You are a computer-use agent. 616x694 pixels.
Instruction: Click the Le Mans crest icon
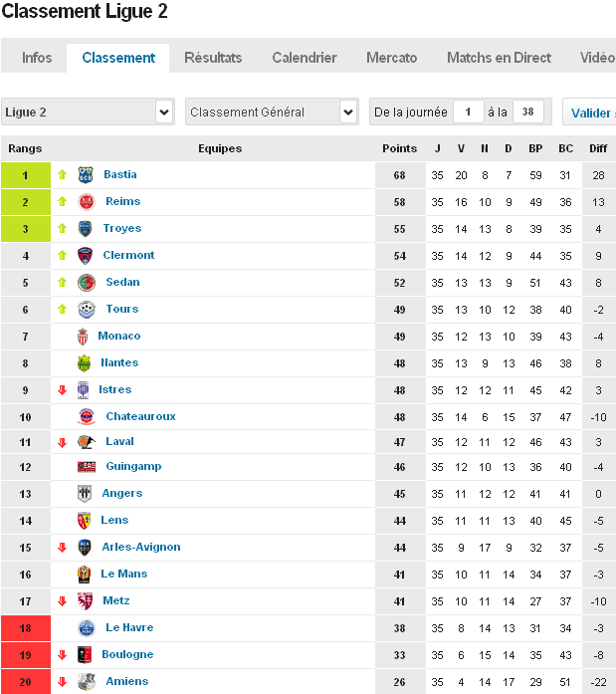coord(84,575)
